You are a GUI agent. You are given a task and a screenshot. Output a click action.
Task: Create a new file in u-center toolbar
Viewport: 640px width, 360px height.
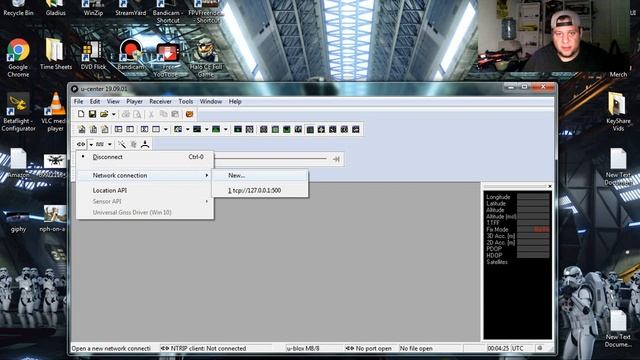[81, 114]
